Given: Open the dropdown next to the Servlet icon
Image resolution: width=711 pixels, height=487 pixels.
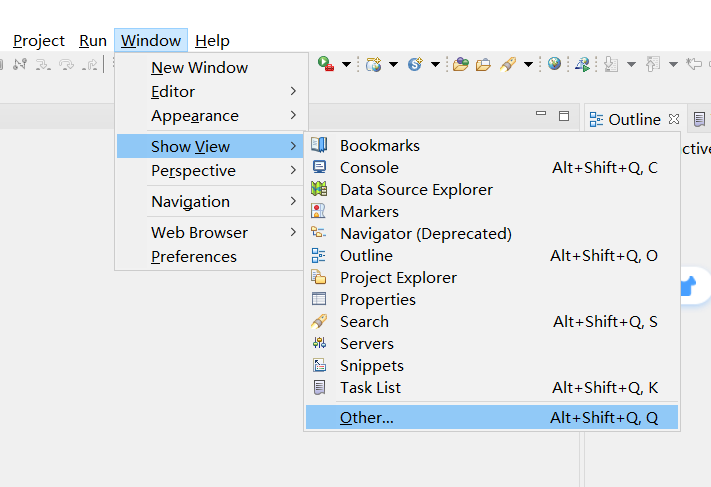Looking at the screenshot, I should pyautogui.click(x=435, y=64).
